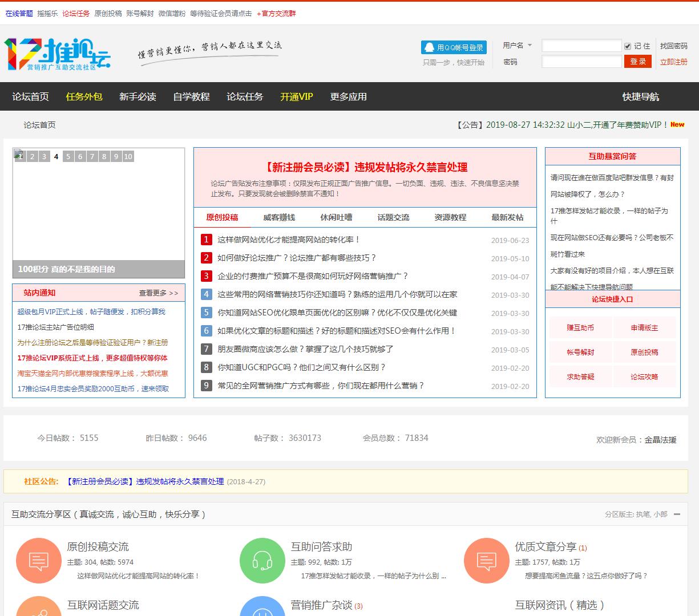
Task: Expand the 快捷导航 quick navigation menu
Action: (640, 97)
